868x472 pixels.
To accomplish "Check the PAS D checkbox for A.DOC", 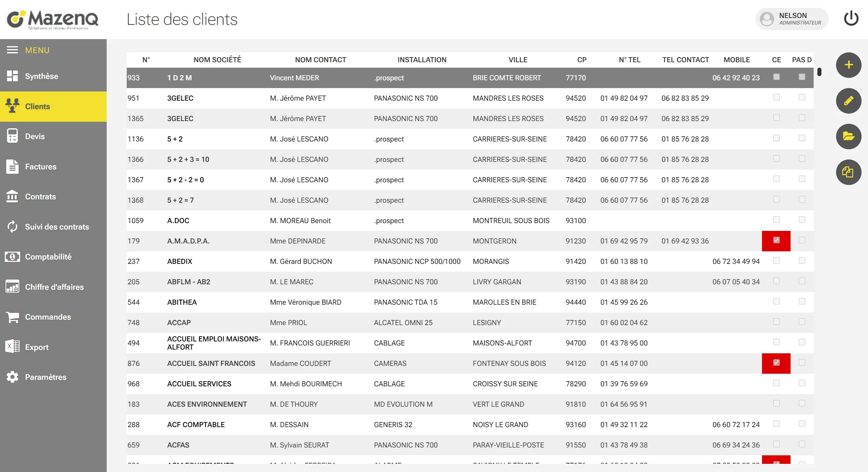I will (802, 220).
